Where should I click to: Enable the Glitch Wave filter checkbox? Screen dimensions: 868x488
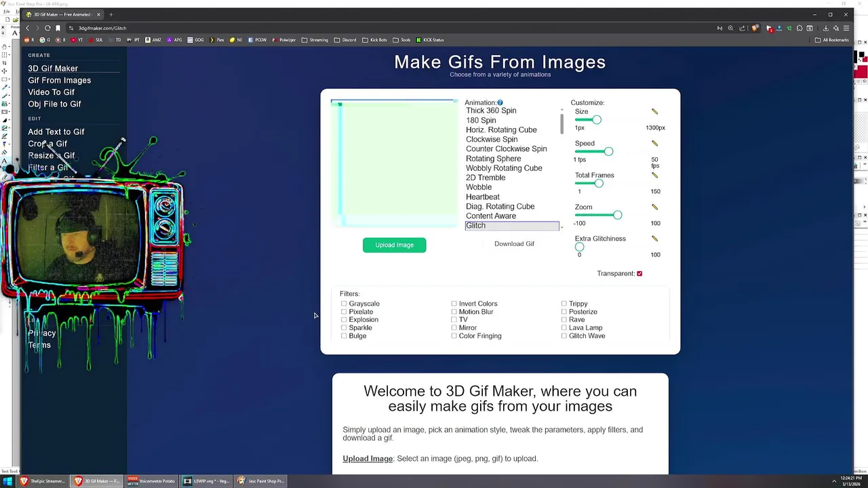click(564, 336)
